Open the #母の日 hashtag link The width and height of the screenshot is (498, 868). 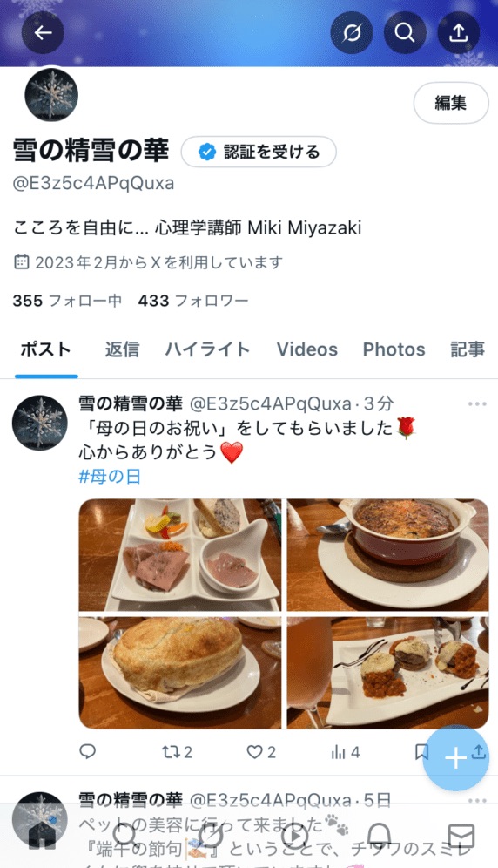[110, 476]
